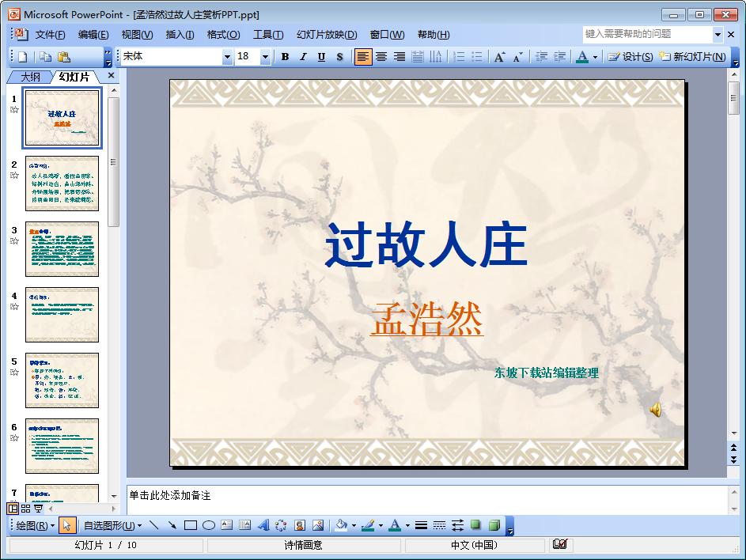Apply bulleted list formatting

477,57
